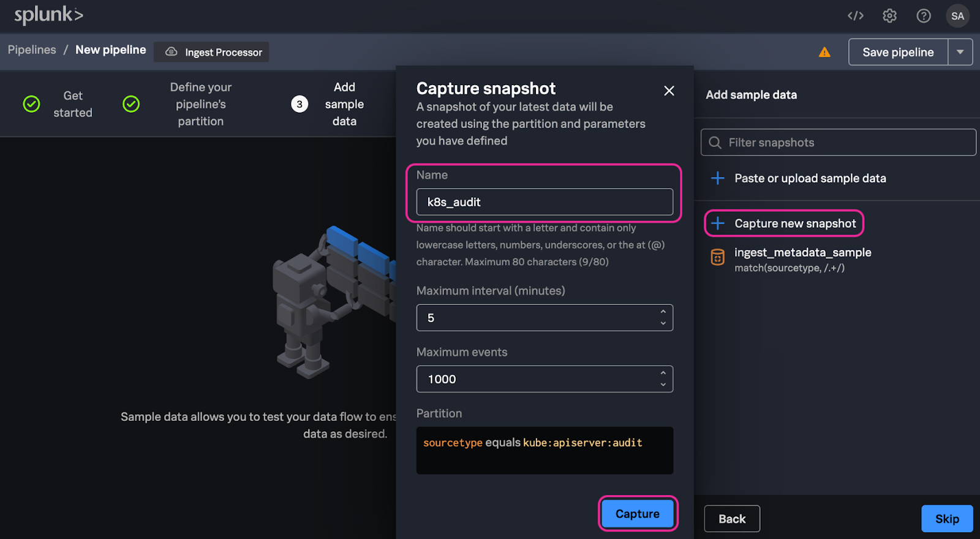The image size is (980, 539).
Task: Click the Skip button
Action: pyautogui.click(x=946, y=519)
